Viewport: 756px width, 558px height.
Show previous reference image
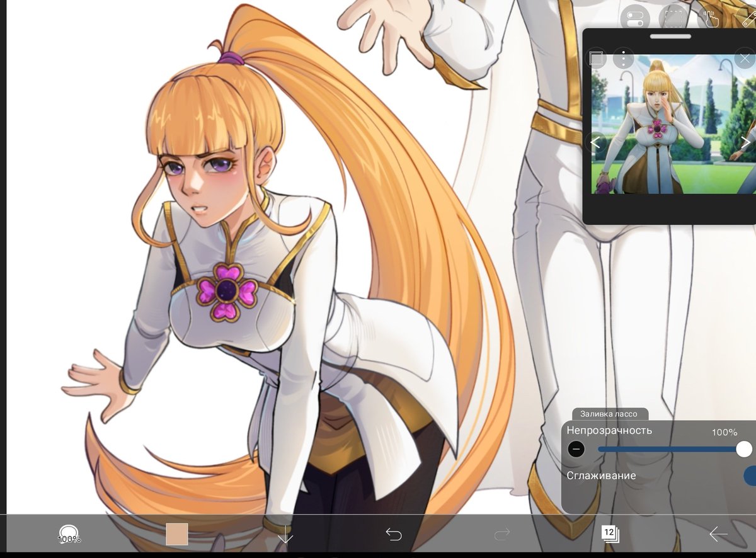click(x=596, y=142)
